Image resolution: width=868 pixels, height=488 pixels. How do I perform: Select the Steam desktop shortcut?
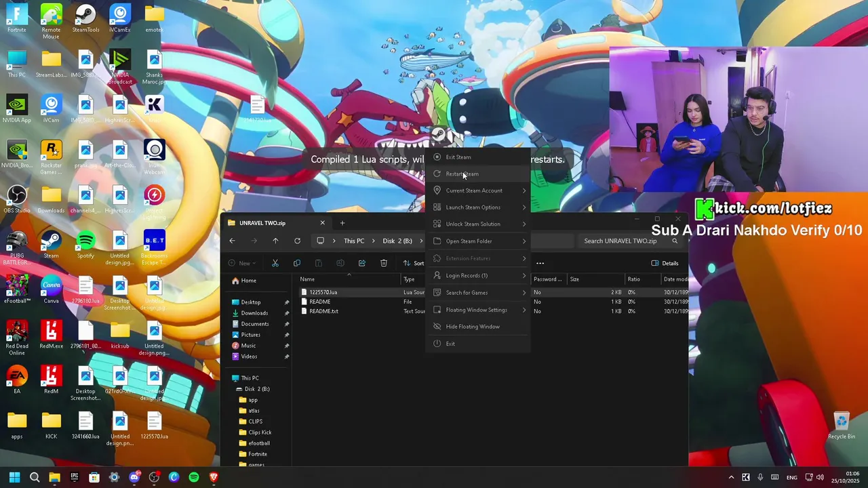pos(51,245)
